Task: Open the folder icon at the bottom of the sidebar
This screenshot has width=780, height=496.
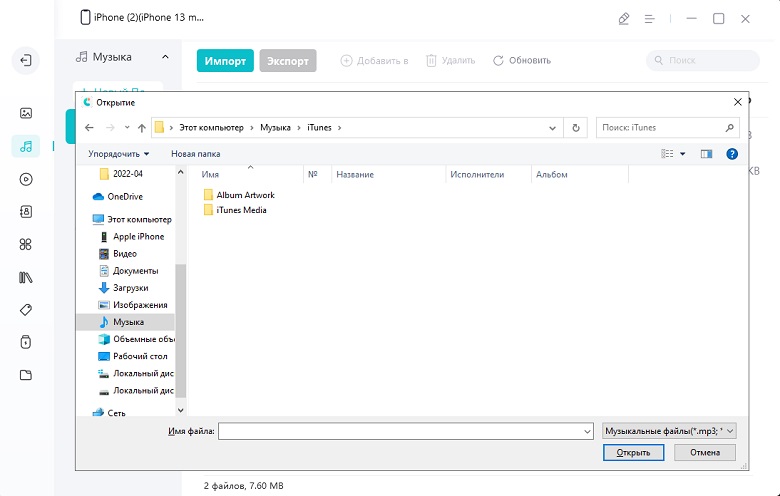Action: (26, 375)
